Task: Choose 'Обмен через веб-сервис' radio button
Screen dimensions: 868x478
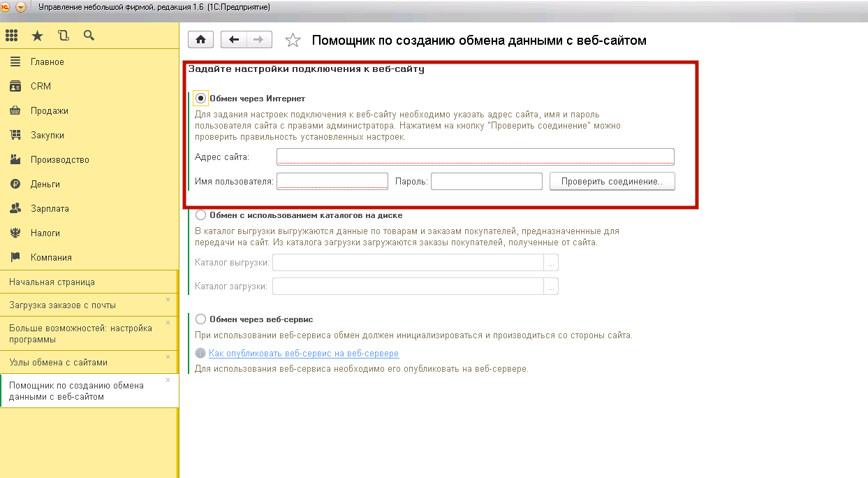Action: tap(201, 319)
